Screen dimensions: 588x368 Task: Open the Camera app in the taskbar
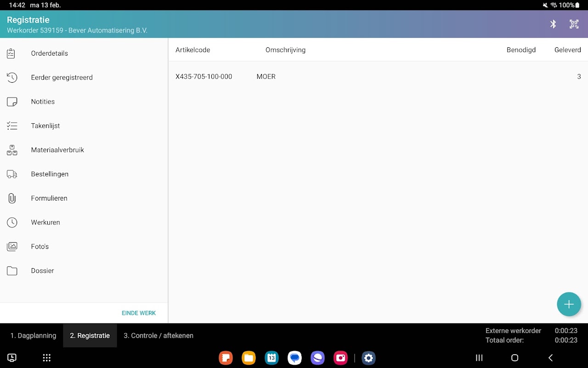340,357
